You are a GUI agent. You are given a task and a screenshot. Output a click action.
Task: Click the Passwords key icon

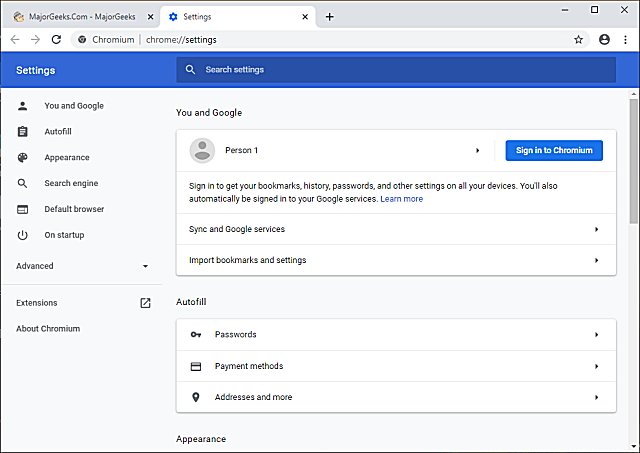196,335
